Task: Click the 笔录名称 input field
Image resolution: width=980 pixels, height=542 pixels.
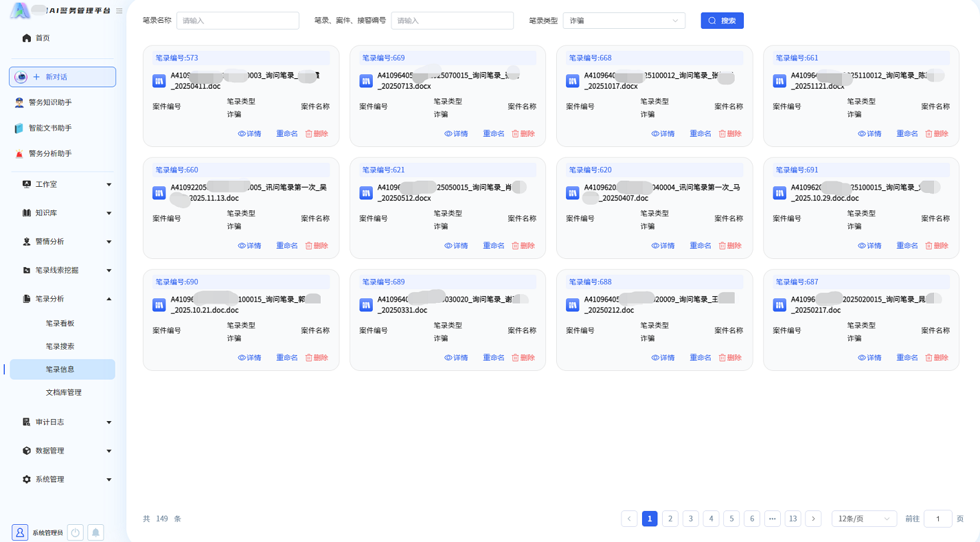Action: click(x=237, y=21)
